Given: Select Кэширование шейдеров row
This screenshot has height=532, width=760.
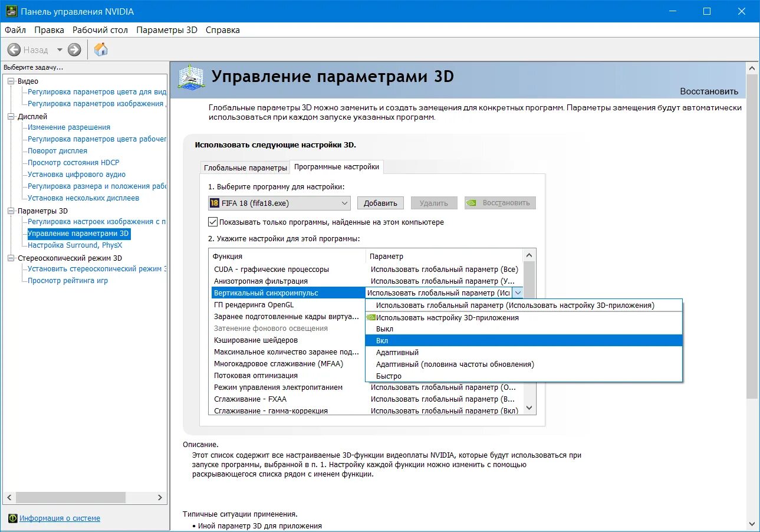Looking at the screenshot, I should click(x=288, y=340).
